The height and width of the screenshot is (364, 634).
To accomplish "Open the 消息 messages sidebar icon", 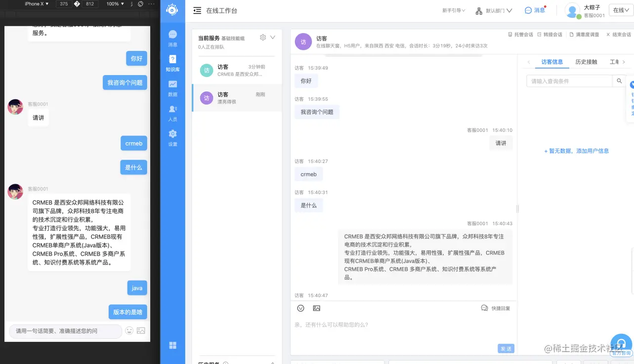I will [x=172, y=38].
